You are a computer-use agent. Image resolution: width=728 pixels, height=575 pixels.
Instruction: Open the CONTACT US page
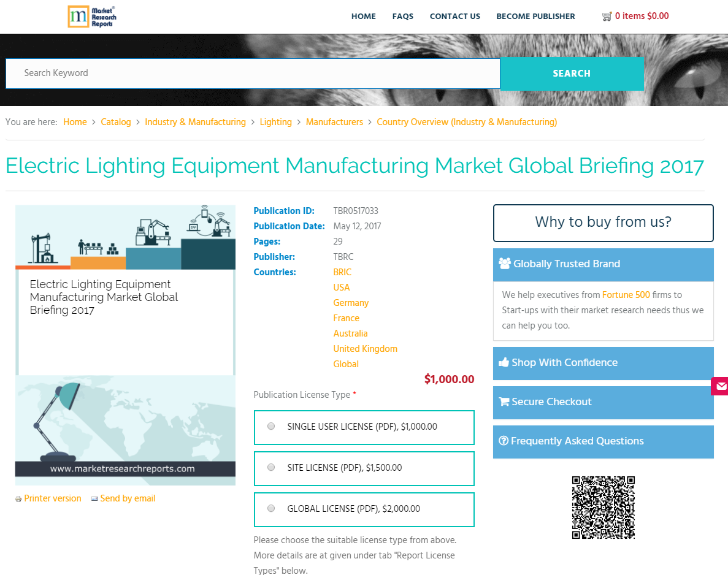tap(454, 17)
